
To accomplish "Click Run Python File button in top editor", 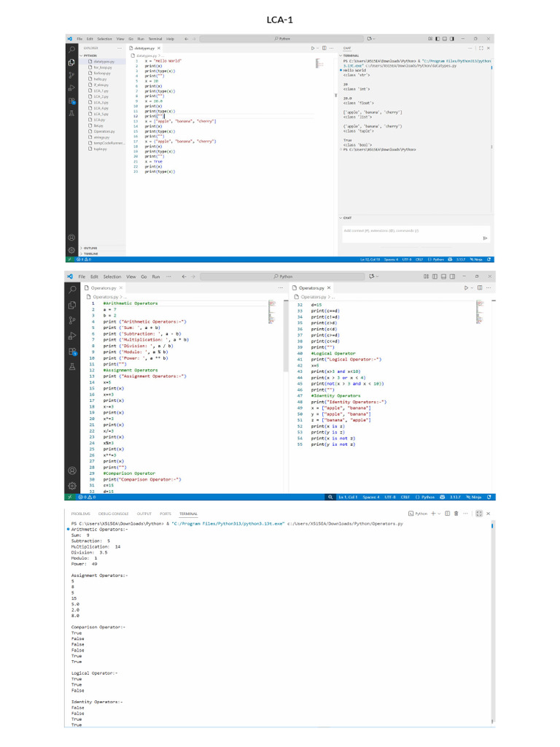I will (x=313, y=48).
